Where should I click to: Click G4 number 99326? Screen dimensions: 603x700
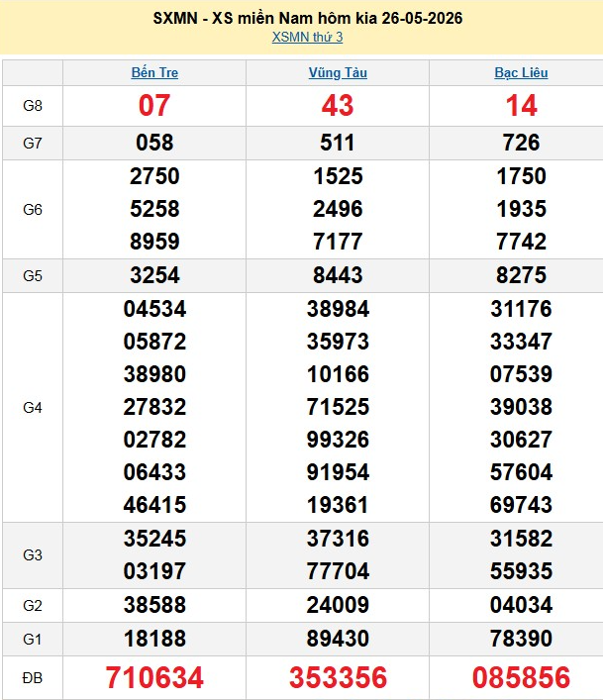point(338,440)
